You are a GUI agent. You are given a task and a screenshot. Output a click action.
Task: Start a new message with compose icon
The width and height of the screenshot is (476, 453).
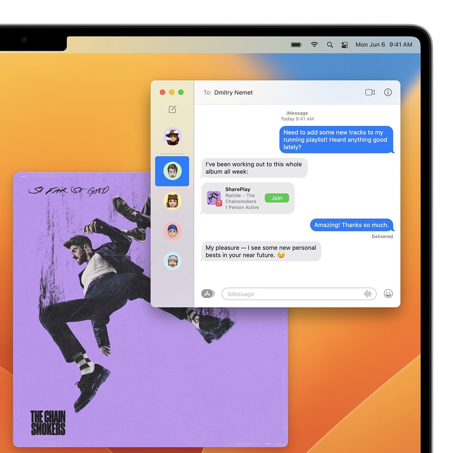coord(172,109)
